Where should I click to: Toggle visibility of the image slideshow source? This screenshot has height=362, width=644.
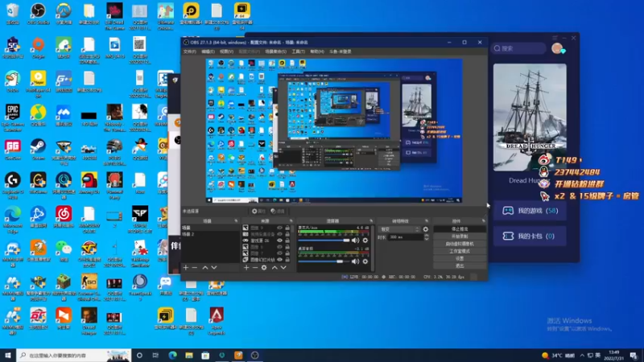[x=279, y=260]
